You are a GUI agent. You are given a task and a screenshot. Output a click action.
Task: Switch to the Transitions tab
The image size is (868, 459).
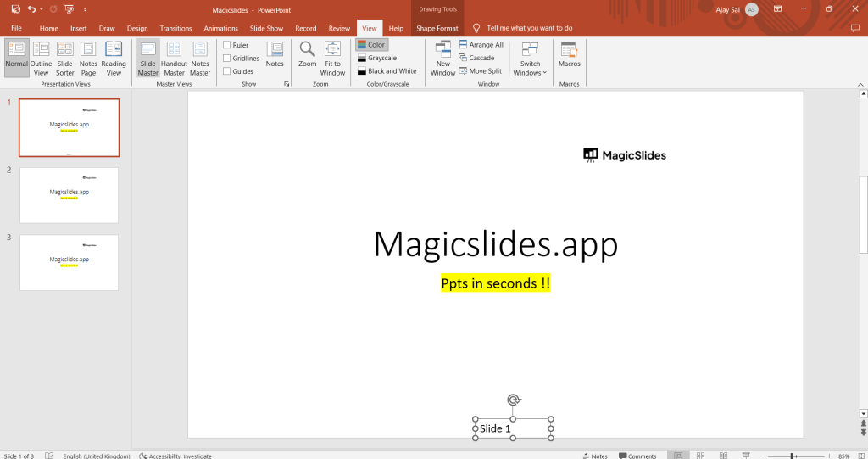(176, 28)
